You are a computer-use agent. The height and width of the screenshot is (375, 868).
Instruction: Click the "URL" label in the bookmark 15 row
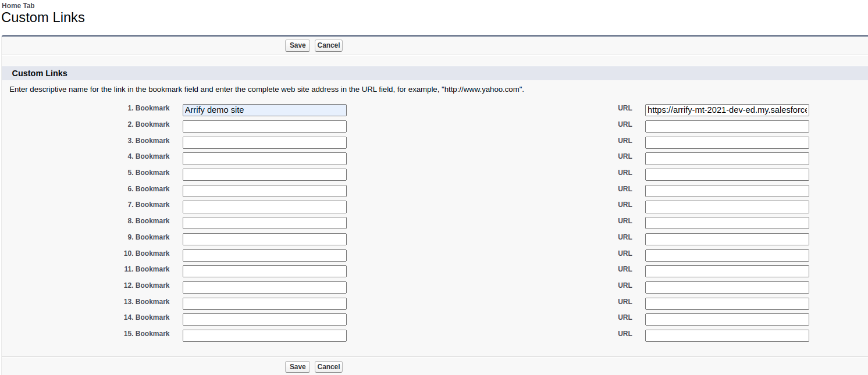(x=625, y=334)
